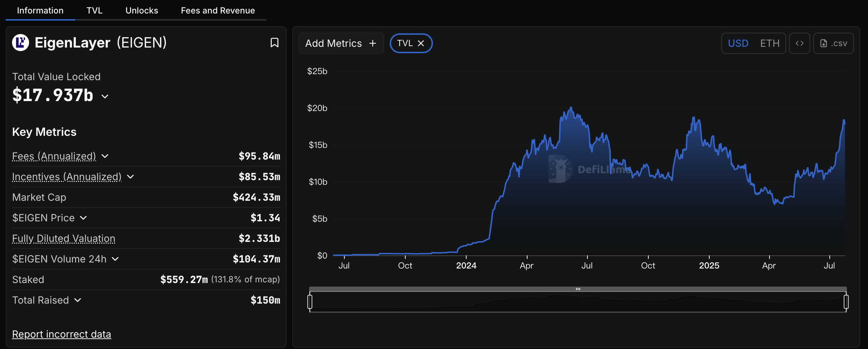Expand the Total Value Locked breakdown chevron

(x=105, y=96)
